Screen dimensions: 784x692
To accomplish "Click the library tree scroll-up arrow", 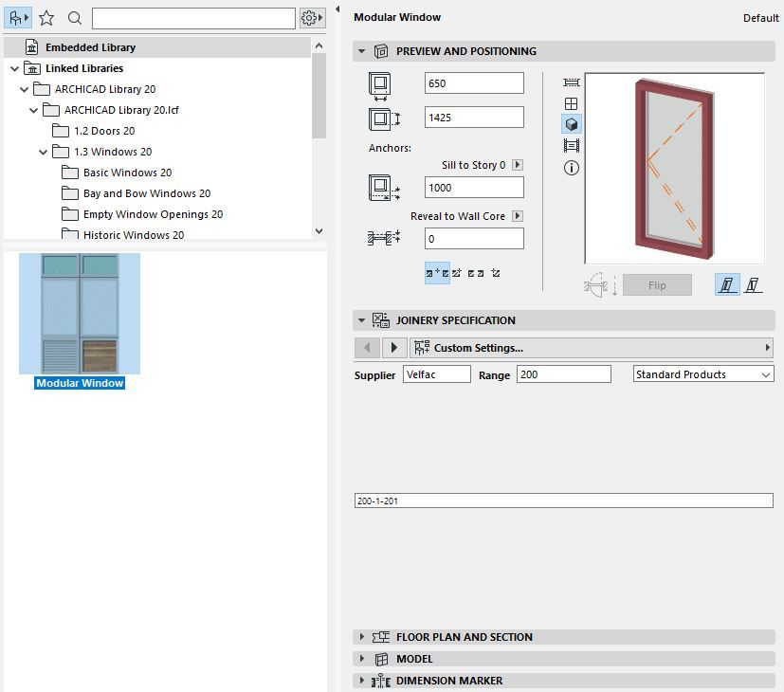I will click(x=319, y=46).
